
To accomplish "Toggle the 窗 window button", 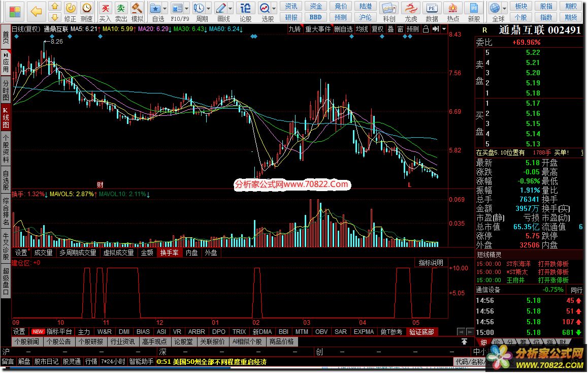I will pyautogui.click(x=401, y=29).
